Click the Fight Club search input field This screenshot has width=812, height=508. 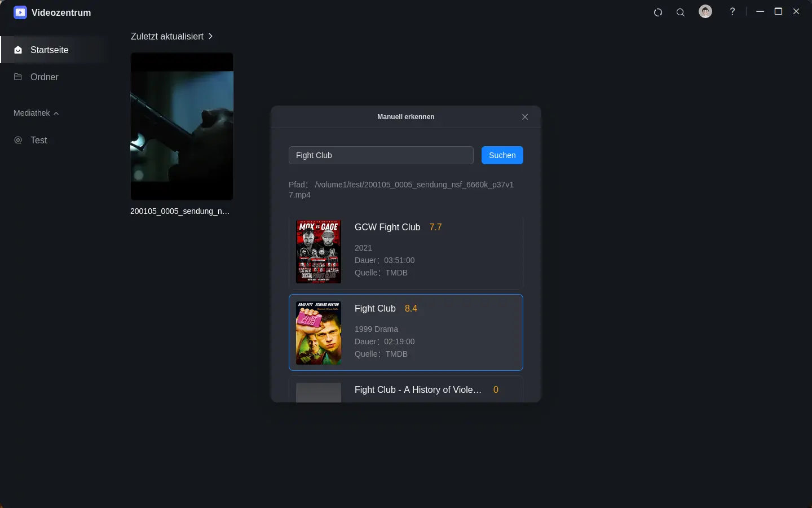pyautogui.click(x=381, y=155)
